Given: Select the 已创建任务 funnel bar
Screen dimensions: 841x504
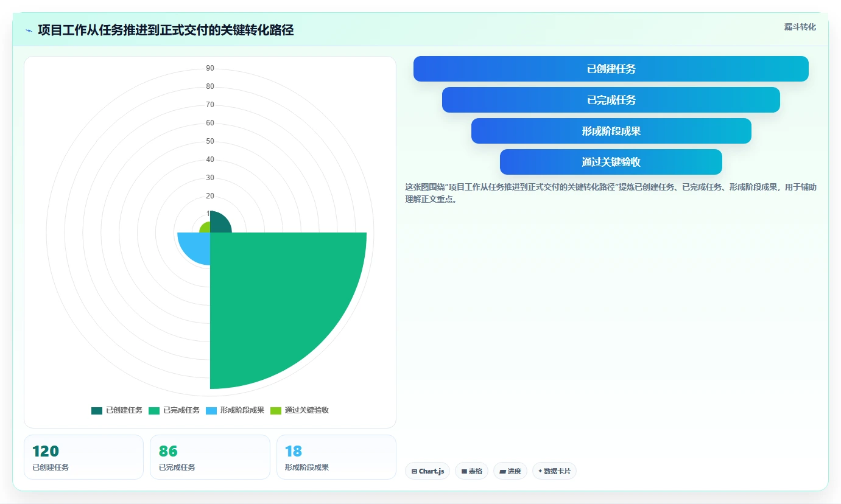Looking at the screenshot, I should (x=611, y=69).
